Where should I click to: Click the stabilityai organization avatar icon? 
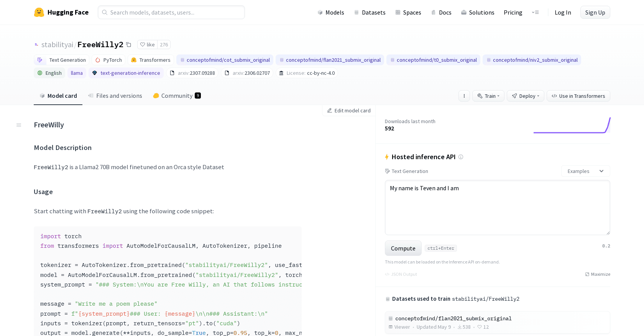(x=36, y=44)
